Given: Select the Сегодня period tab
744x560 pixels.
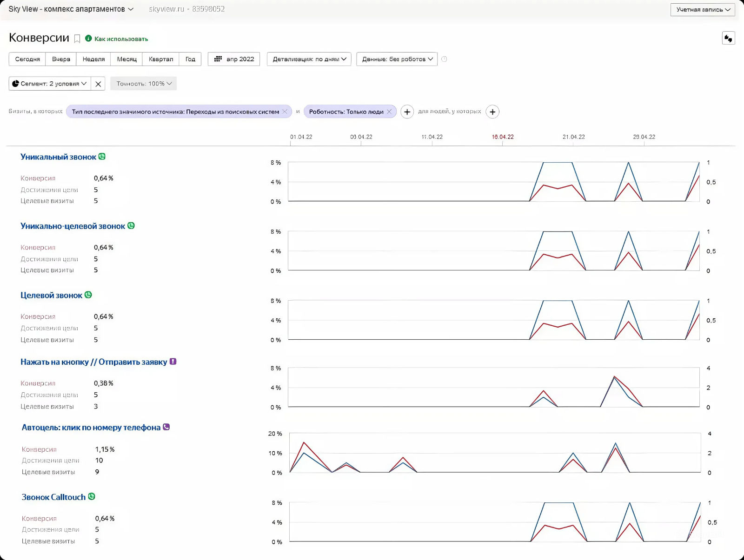Looking at the screenshot, I should (x=27, y=59).
